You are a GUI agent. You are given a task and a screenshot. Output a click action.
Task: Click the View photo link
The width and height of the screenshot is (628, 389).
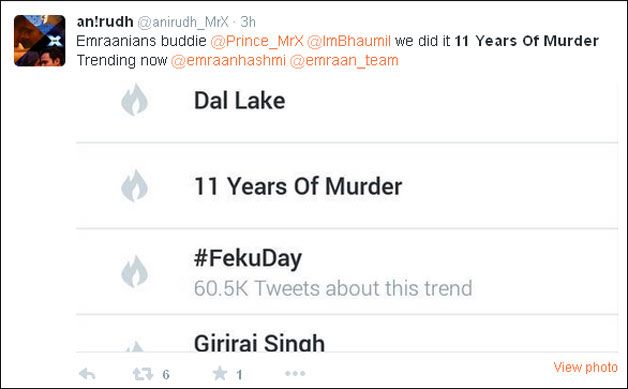pos(586,367)
